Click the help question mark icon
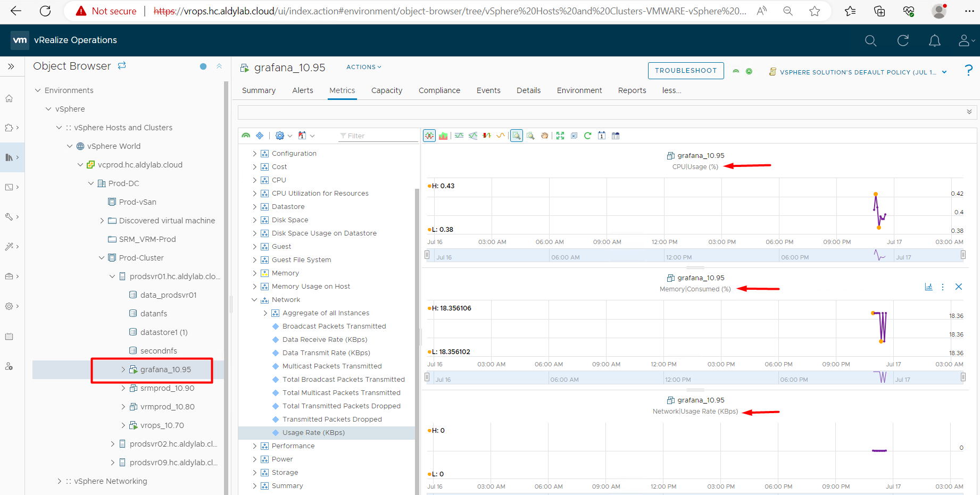This screenshot has width=980, height=495. click(968, 70)
